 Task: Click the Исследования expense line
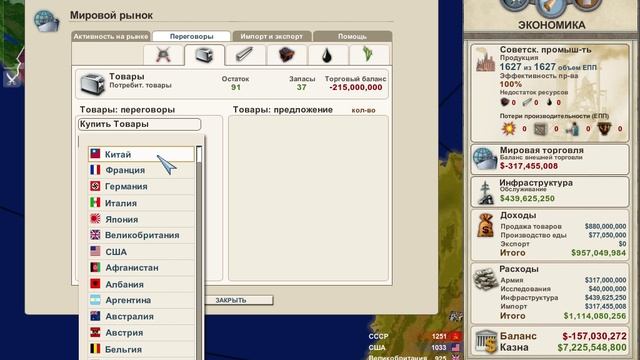(563, 289)
